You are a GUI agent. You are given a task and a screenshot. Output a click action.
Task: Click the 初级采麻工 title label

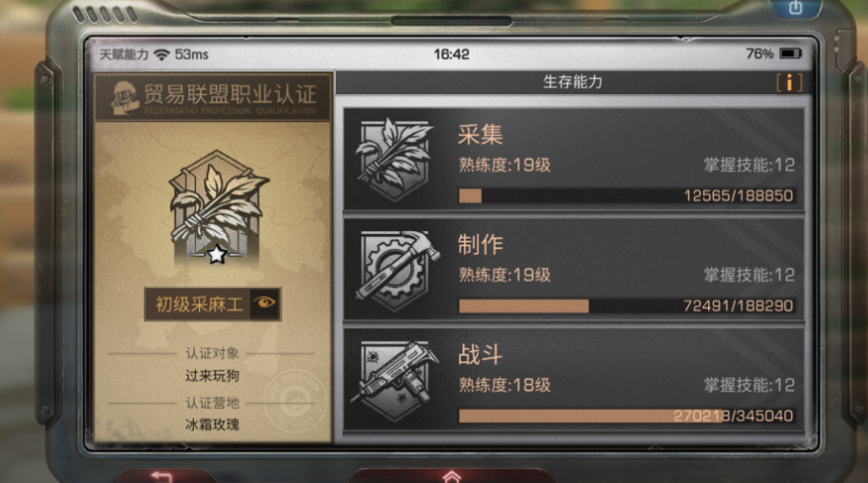click(x=199, y=303)
